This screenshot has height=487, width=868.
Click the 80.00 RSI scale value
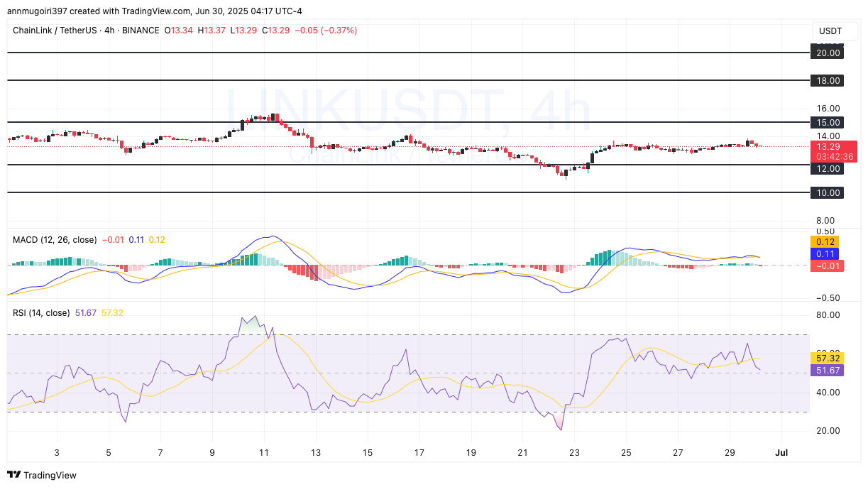tap(828, 315)
